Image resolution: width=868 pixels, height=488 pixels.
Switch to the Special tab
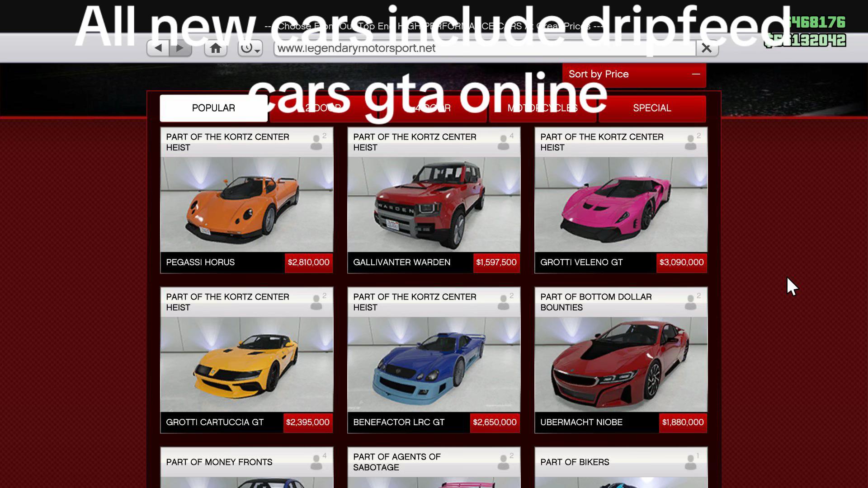652,108
